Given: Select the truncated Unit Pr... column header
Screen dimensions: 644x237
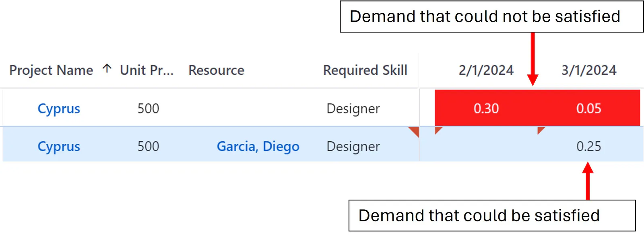Looking at the screenshot, I should (147, 70).
